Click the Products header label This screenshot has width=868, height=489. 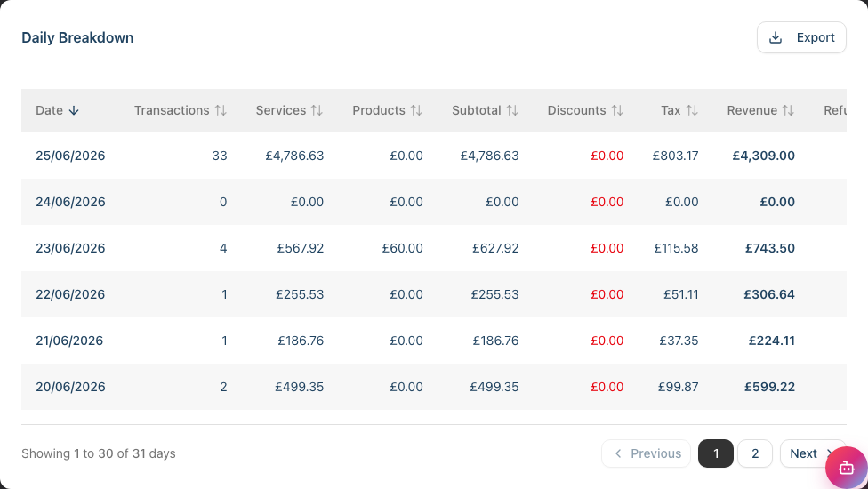379,110
